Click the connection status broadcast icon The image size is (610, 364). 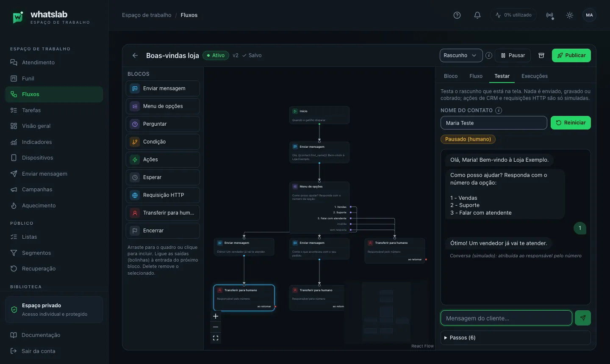pos(550,15)
